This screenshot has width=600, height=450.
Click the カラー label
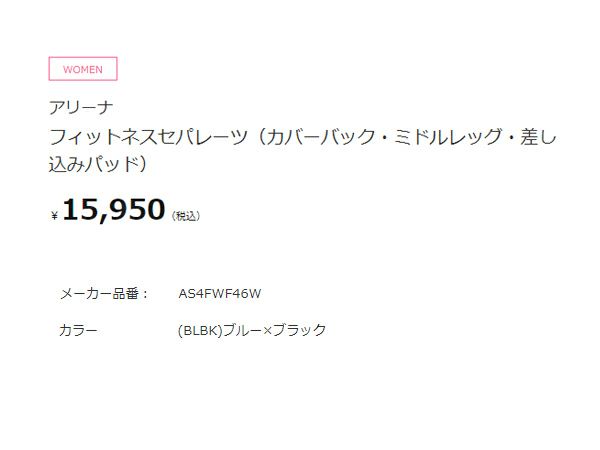tap(78, 330)
